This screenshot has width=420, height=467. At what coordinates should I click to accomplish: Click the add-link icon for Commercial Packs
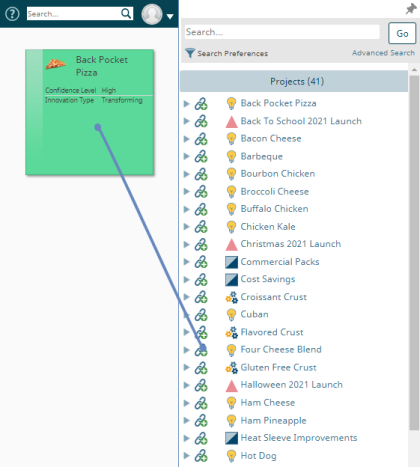tap(201, 262)
